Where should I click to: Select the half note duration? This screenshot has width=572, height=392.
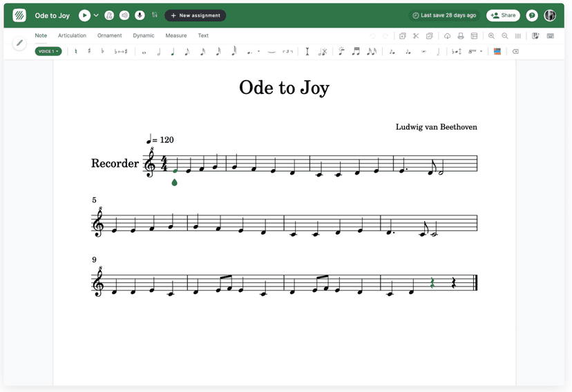pos(158,52)
